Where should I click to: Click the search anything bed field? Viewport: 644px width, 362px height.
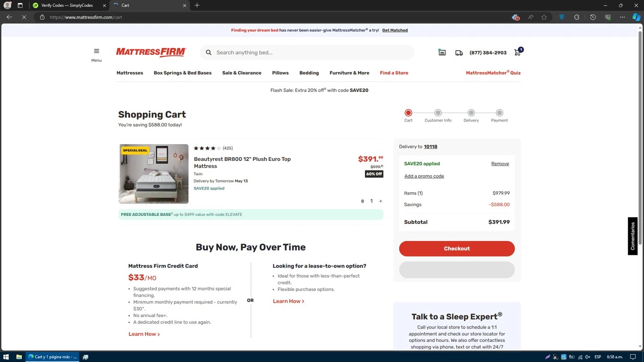[x=307, y=52]
